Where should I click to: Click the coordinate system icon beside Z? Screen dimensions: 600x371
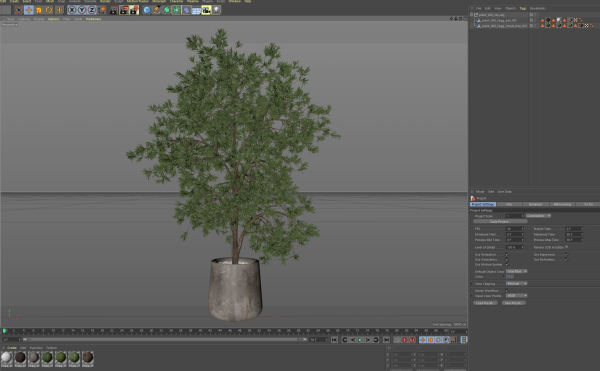tap(102, 10)
